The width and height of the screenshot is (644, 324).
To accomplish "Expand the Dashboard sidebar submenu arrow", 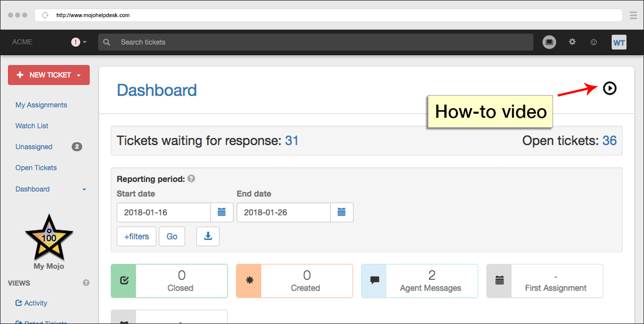I will 84,190.
